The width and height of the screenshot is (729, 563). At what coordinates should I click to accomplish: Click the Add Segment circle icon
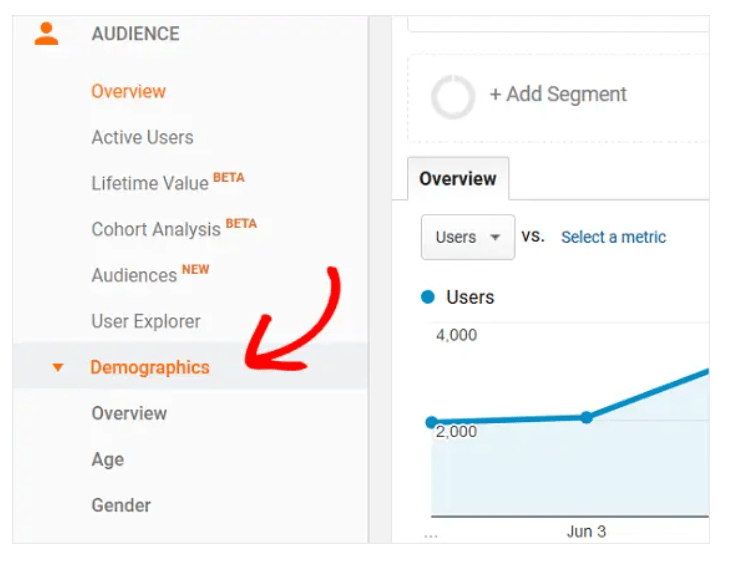(x=452, y=97)
